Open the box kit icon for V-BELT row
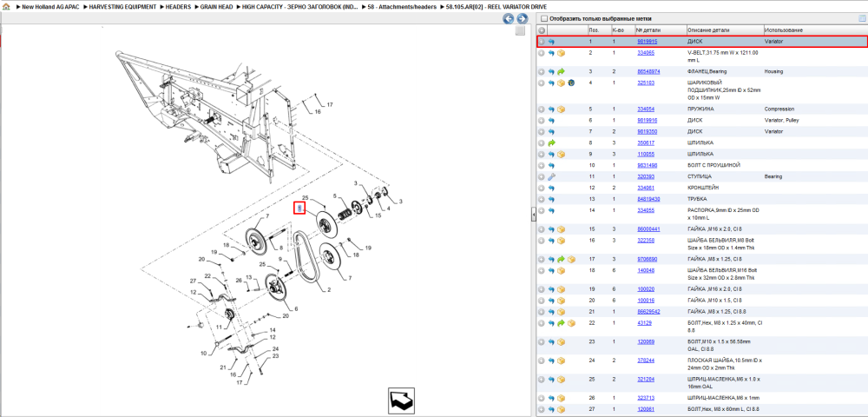 pyautogui.click(x=561, y=53)
